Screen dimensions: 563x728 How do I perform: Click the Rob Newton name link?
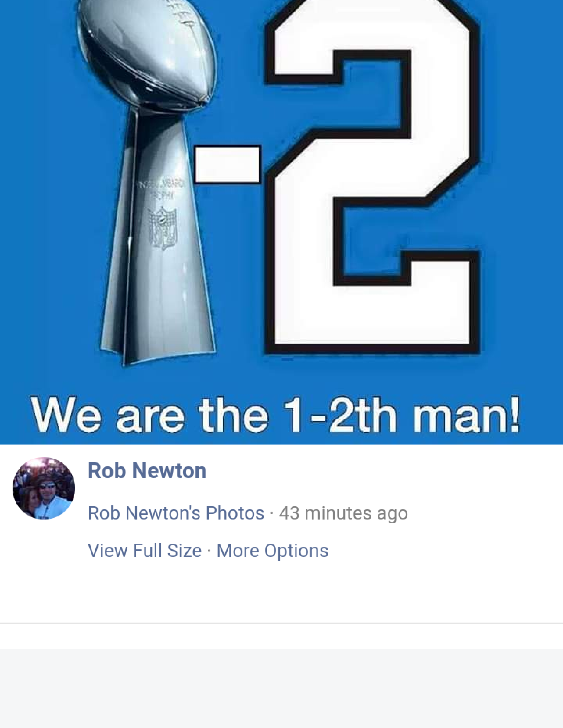point(147,471)
